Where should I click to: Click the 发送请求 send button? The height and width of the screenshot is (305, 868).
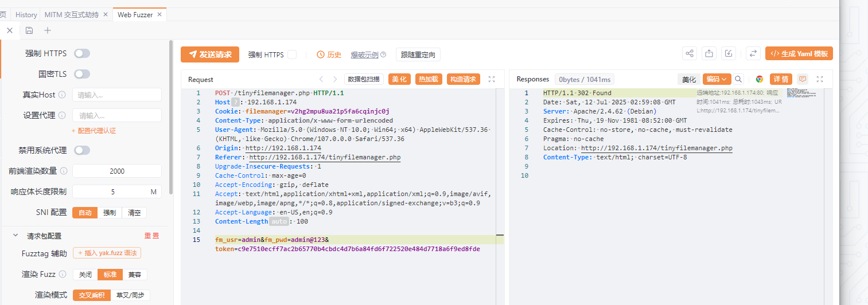(x=210, y=54)
